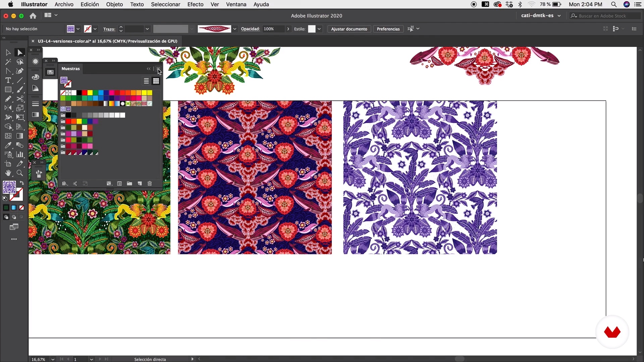The image size is (644, 362).
Task: Open the Color palette panel icon
Action: tap(36, 77)
